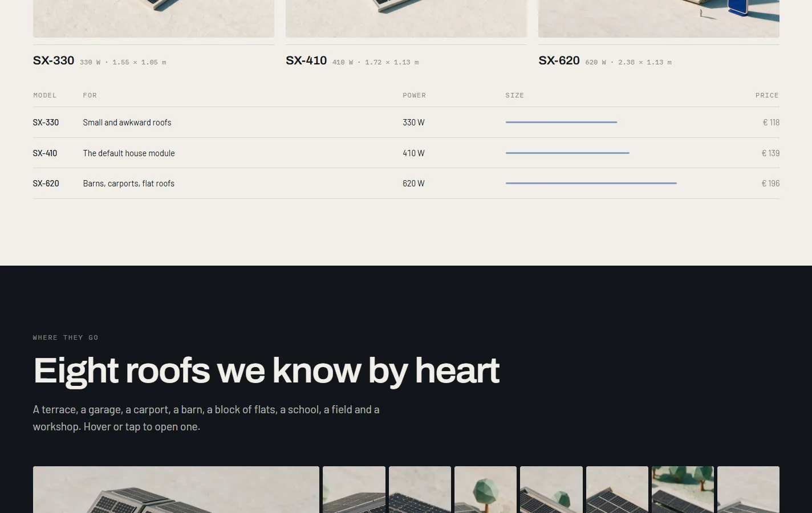Image resolution: width=812 pixels, height=513 pixels.
Task: Click the € 139 price
Action: click(x=770, y=153)
